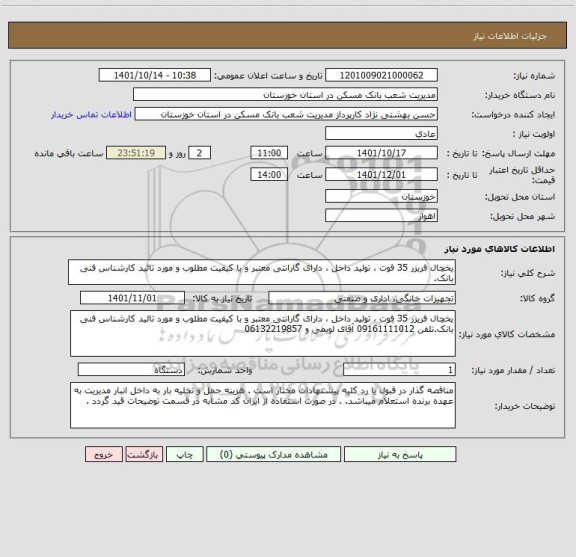576x557 pixels.
Task: Click the توضیحات خریدار text area
Action: click(263, 405)
